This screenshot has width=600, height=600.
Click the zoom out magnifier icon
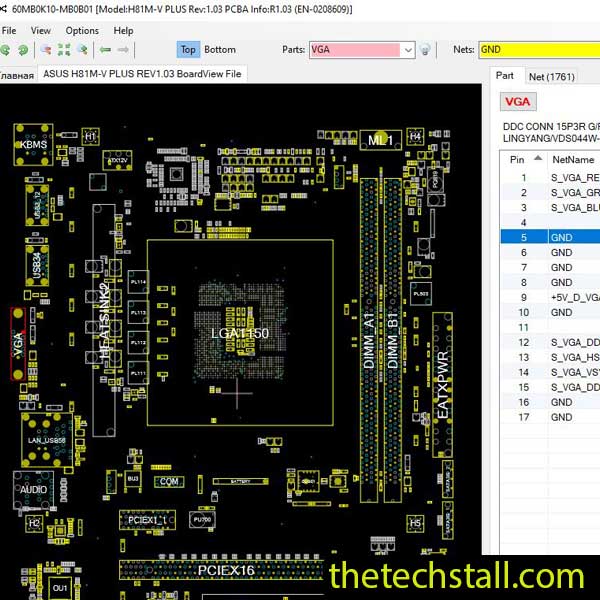(44, 49)
